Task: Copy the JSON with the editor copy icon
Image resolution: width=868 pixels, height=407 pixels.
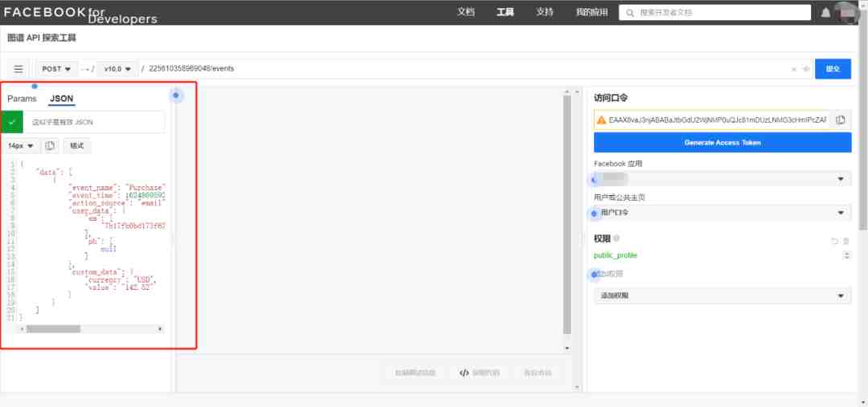Action: pyautogui.click(x=50, y=146)
